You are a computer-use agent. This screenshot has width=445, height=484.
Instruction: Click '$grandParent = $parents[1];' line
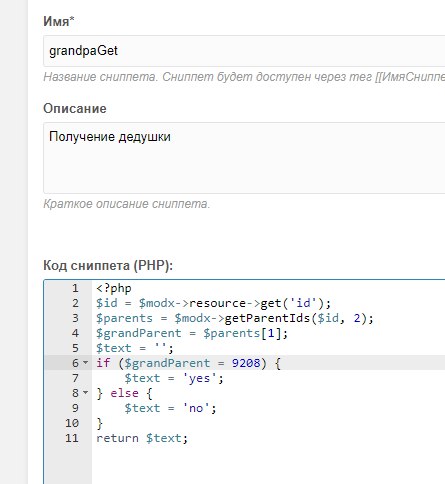[192, 333]
